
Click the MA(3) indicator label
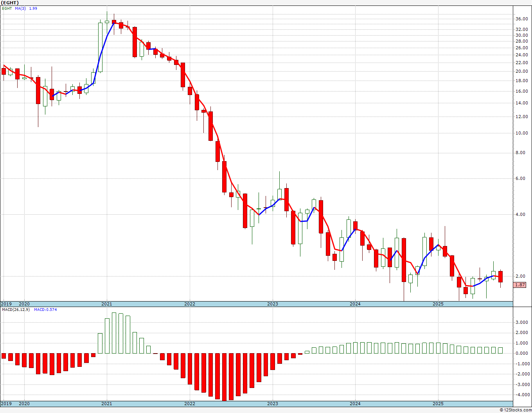click(20, 8)
